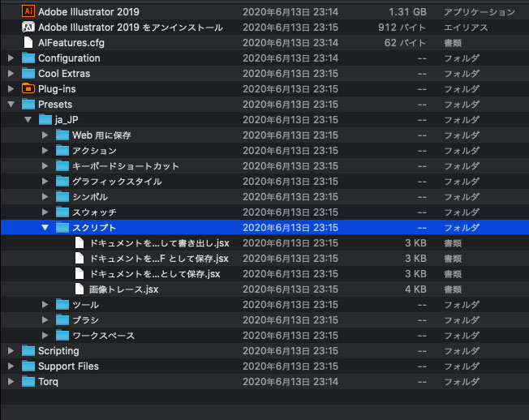Click the ドキュメントを...F として保存.jsx file icon
Image resolution: width=529 pixels, height=420 pixels.
(80, 258)
